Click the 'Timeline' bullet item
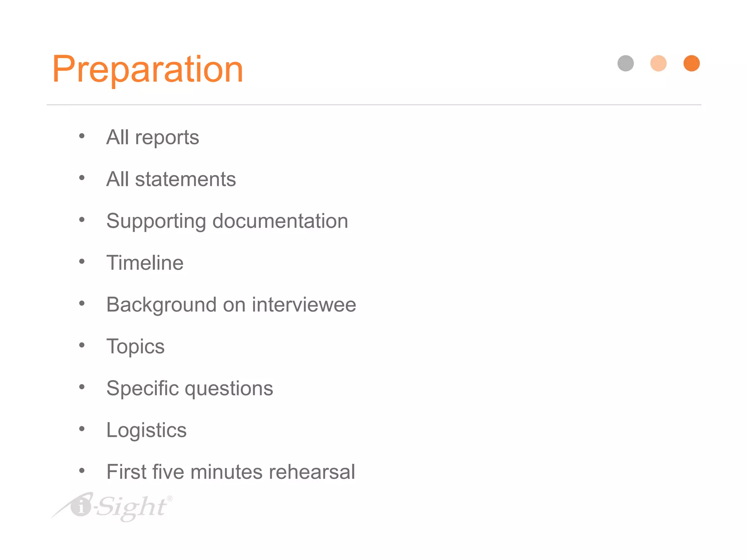 point(145,262)
